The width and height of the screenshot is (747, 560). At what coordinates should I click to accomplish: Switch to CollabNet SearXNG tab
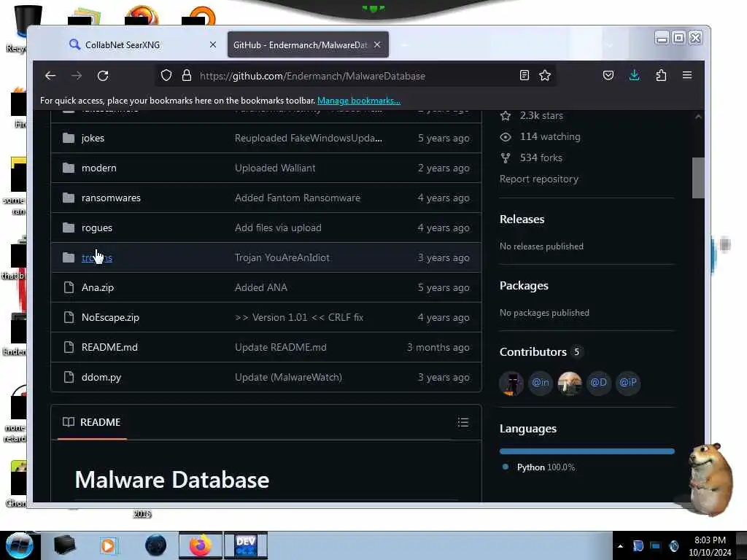point(142,44)
